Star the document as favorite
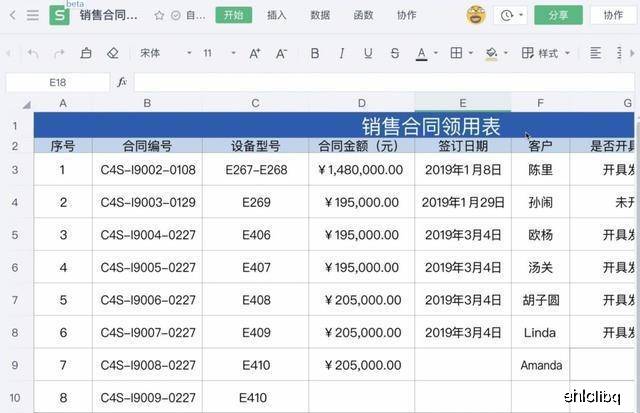The image size is (640, 413). pyautogui.click(x=159, y=16)
